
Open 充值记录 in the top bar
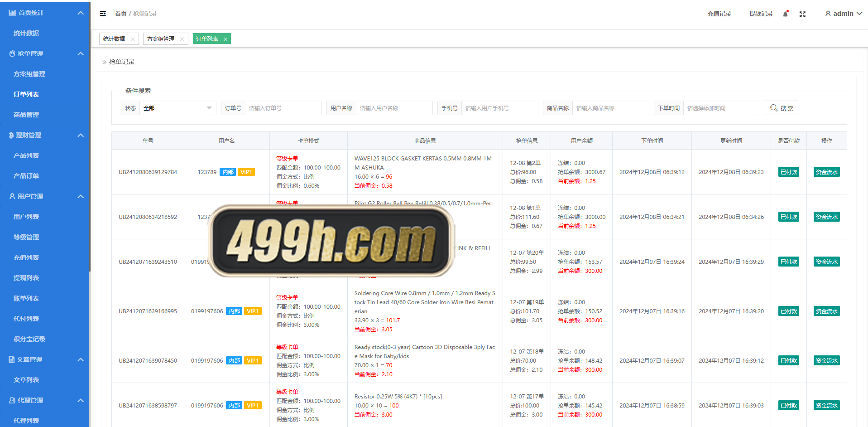pyautogui.click(x=719, y=14)
